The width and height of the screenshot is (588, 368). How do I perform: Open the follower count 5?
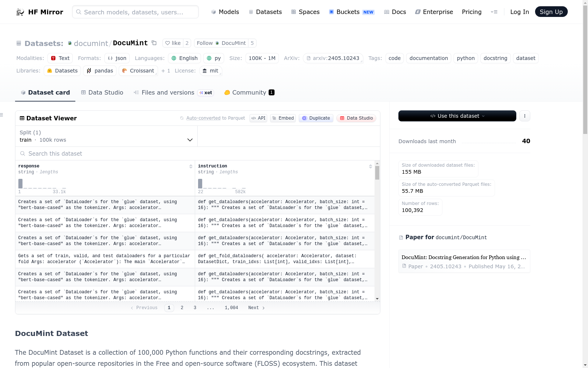[252, 43]
